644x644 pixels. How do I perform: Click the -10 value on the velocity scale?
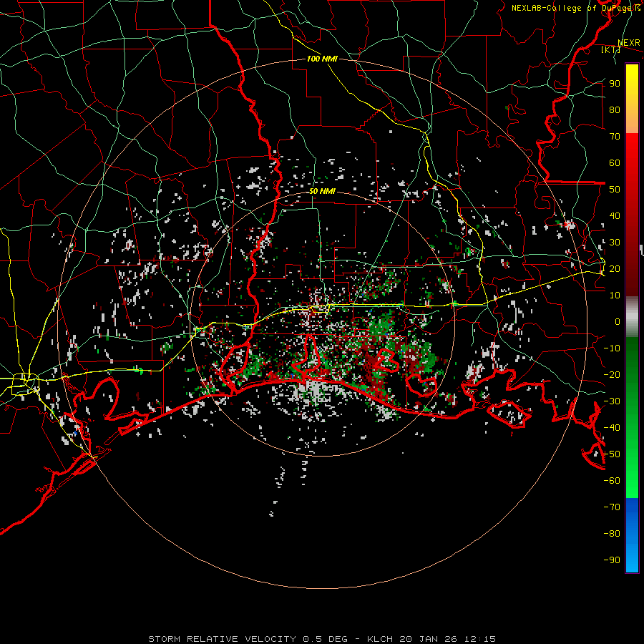612,348
